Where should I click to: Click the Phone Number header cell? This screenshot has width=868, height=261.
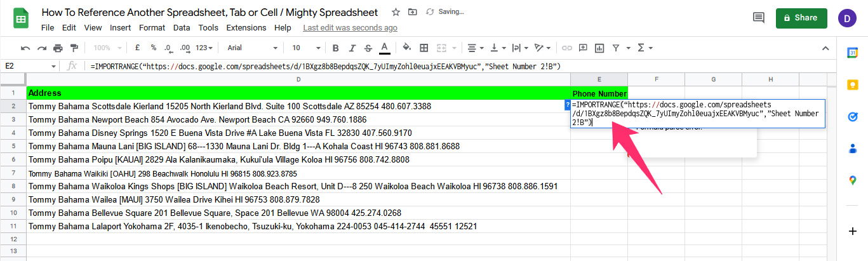click(599, 93)
